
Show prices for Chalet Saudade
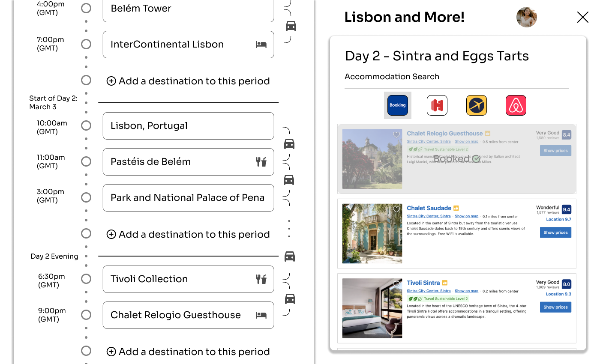pyautogui.click(x=555, y=233)
